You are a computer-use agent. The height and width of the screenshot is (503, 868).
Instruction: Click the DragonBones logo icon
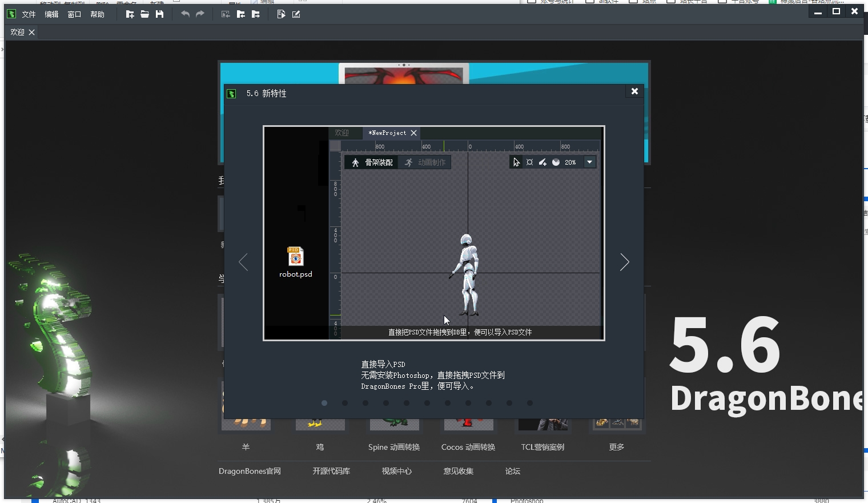(x=11, y=14)
